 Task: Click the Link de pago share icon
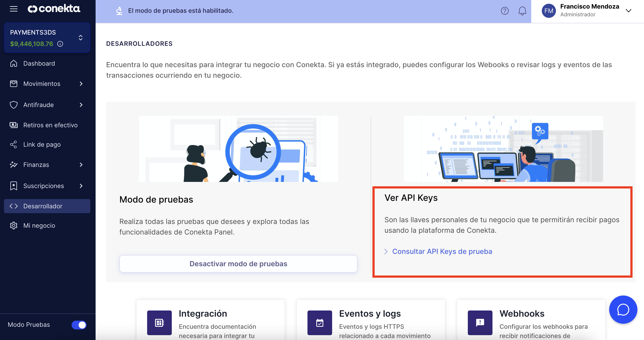[13, 144]
